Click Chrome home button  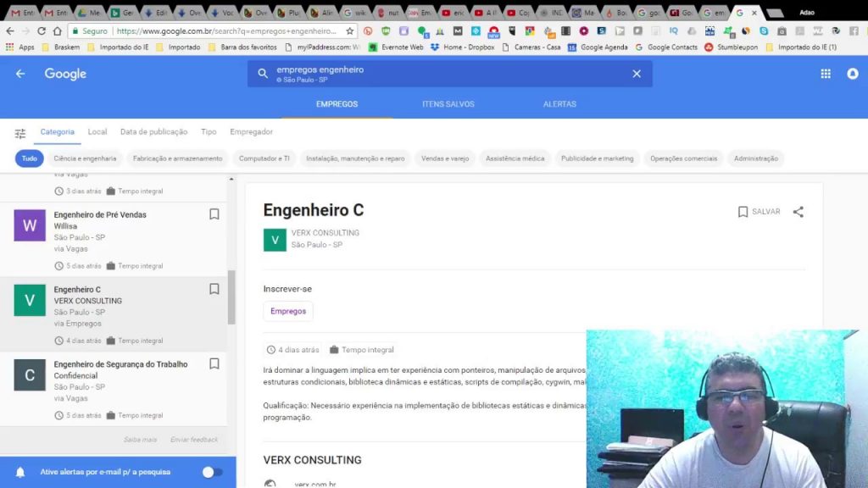click(x=58, y=31)
